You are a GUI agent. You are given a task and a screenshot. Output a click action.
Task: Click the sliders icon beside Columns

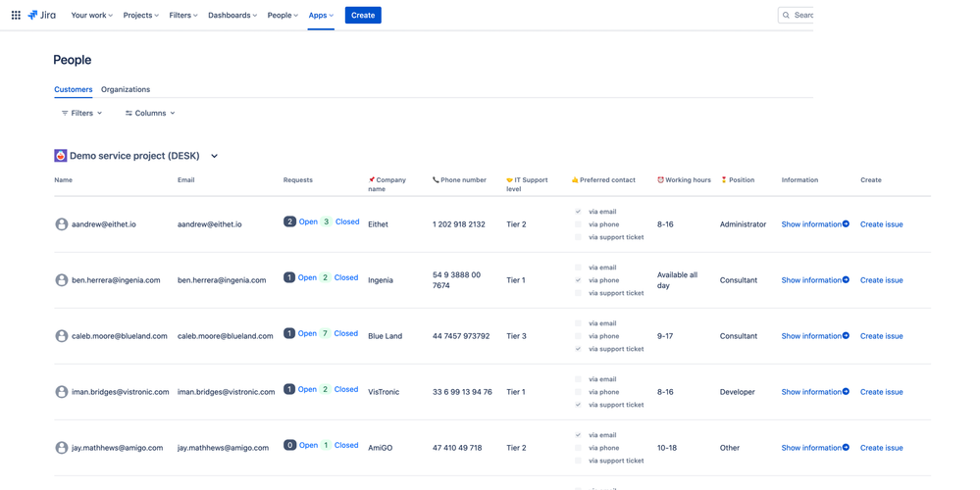point(129,113)
